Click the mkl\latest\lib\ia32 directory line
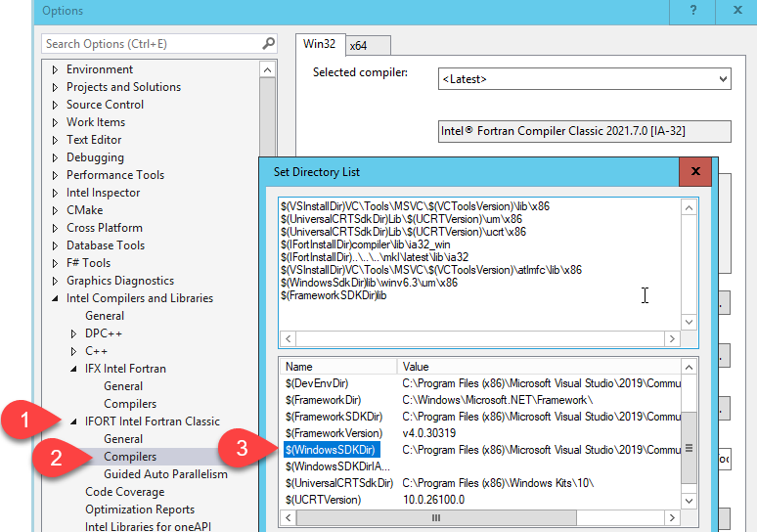Viewport: 757px width, 532px height. click(x=375, y=257)
